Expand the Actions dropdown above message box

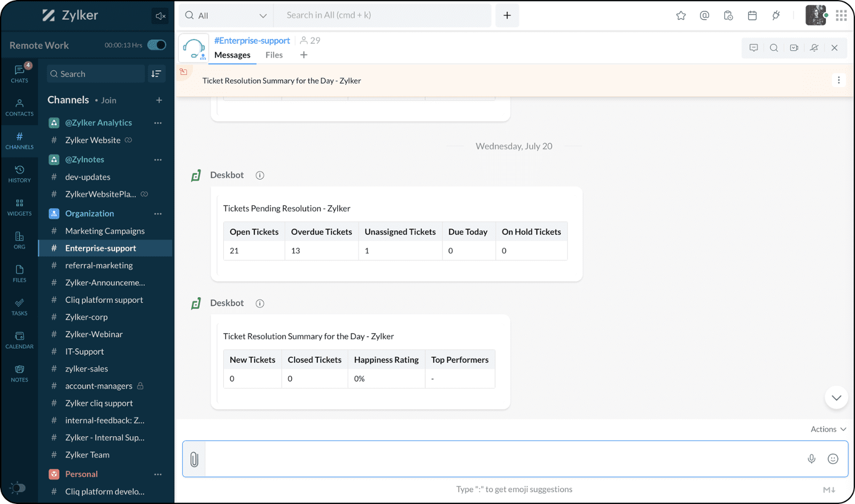828,429
